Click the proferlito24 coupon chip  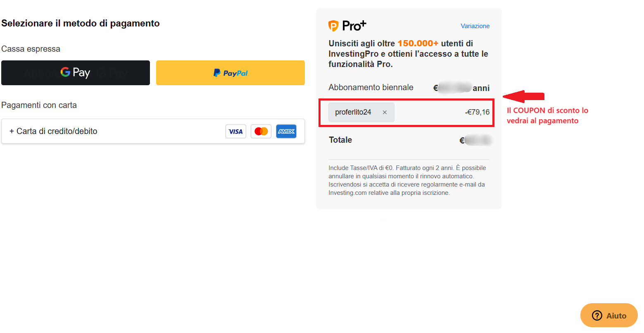click(x=361, y=113)
